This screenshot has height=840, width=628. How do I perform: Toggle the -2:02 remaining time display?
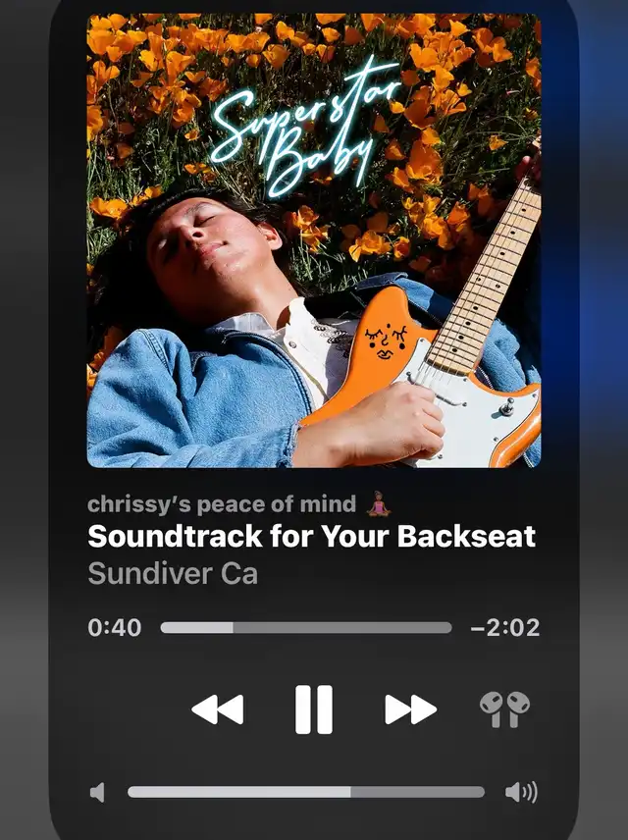504,628
